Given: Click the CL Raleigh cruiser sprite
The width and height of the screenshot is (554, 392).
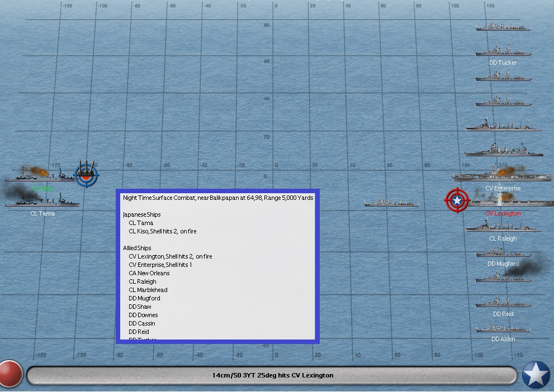Looking at the screenshot, I should (503, 226).
